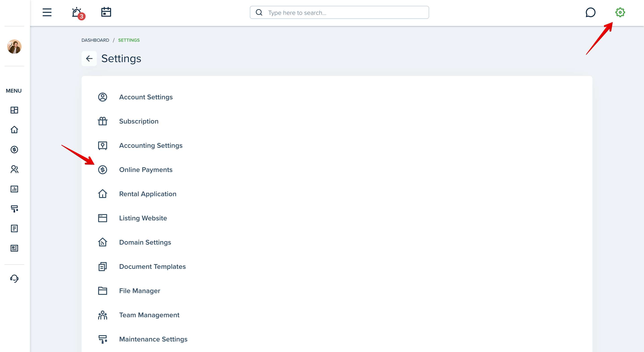Open Subscription settings
644x352 pixels.
pos(139,121)
